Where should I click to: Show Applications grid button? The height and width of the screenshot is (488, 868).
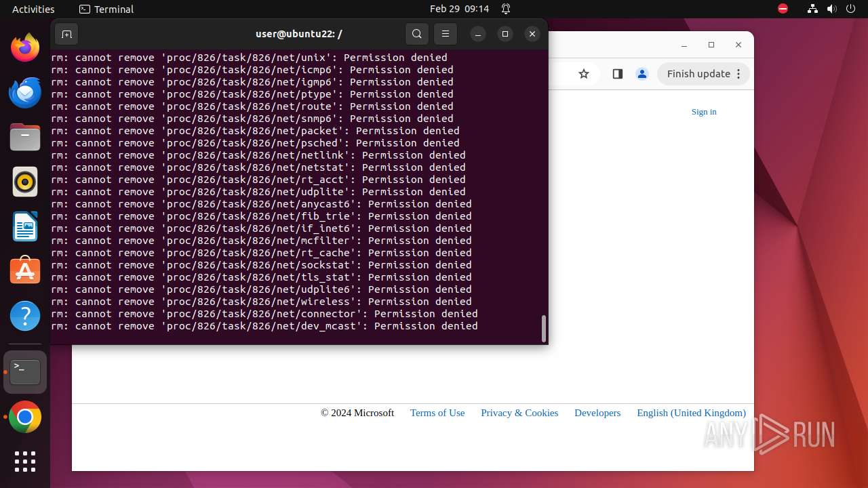(x=25, y=462)
